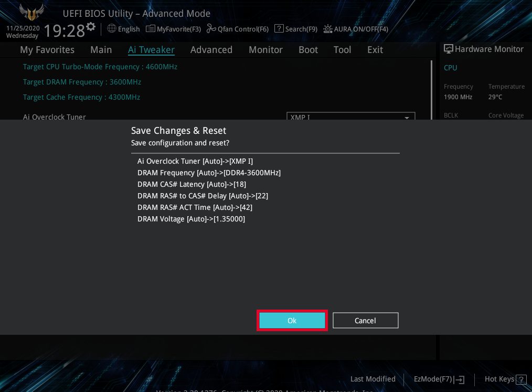Click the 1900 MHz frequency value
532x392 pixels.
pyautogui.click(x=458, y=97)
